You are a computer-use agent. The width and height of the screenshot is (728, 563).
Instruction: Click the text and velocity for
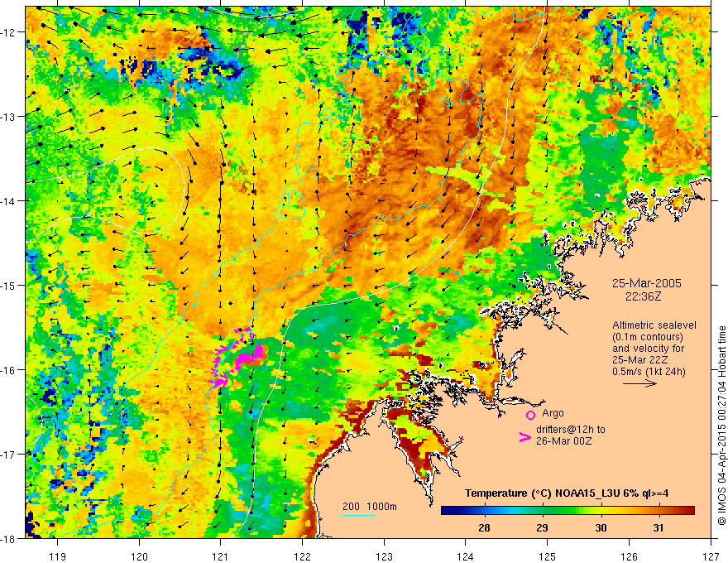648,349
